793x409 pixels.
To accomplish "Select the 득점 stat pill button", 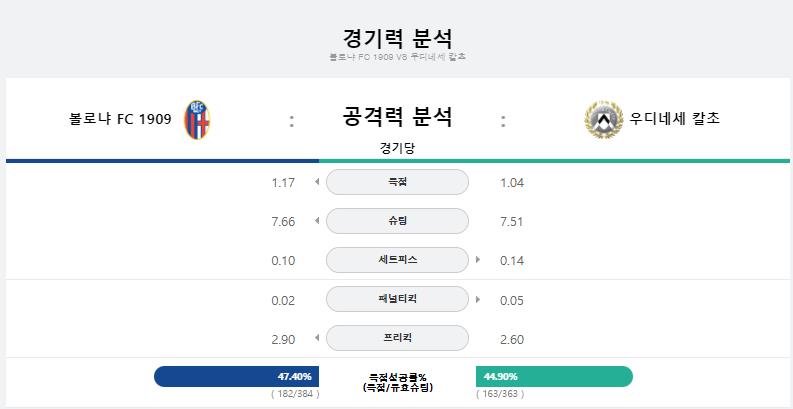I will 398,182.
